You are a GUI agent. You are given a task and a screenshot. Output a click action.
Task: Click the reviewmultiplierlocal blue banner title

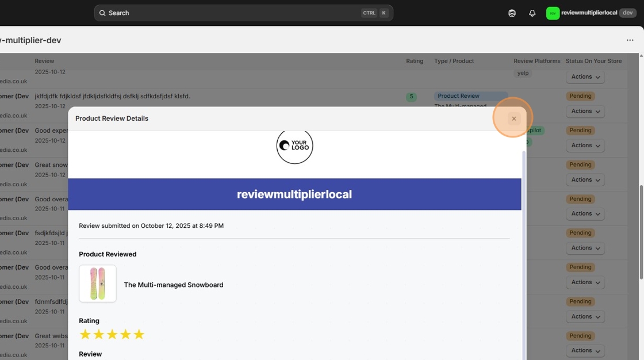point(294,194)
